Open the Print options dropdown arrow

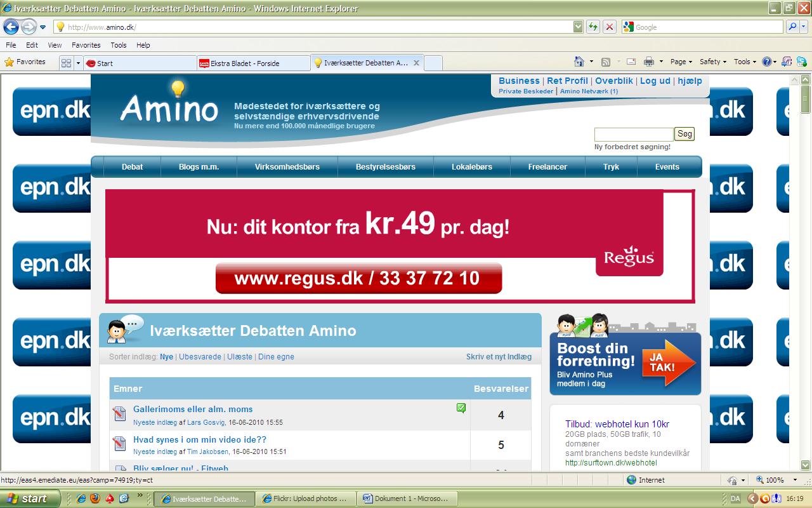point(661,62)
